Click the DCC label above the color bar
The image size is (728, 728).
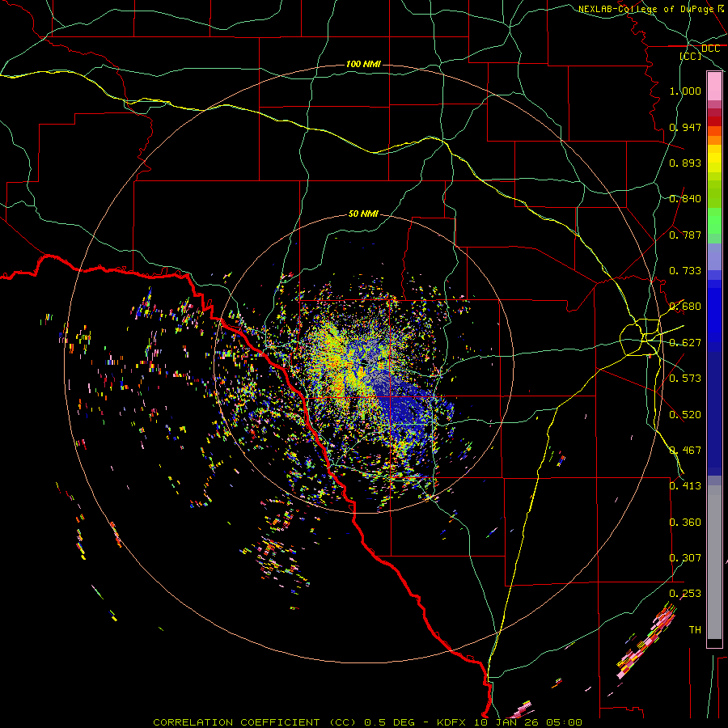(710, 49)
